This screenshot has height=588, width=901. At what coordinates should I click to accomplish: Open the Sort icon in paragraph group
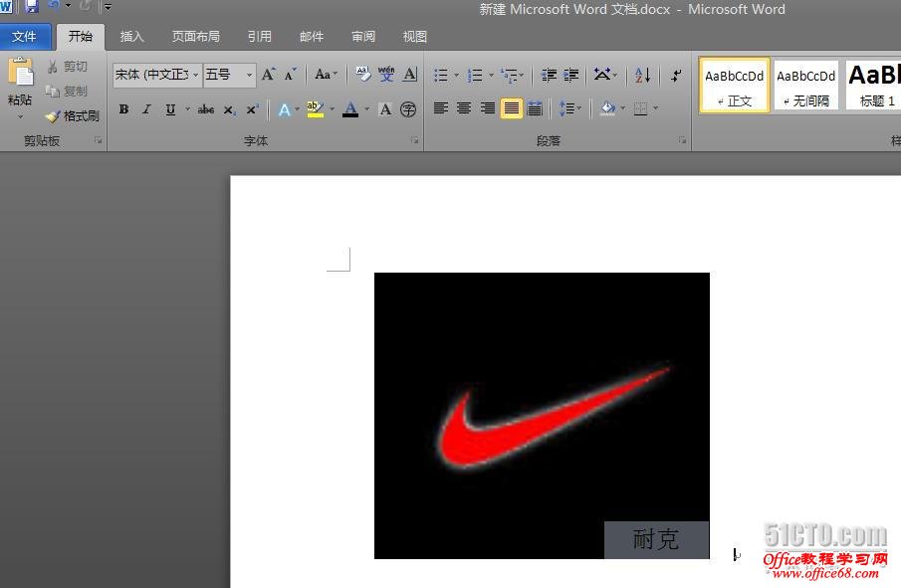point(641,75)
